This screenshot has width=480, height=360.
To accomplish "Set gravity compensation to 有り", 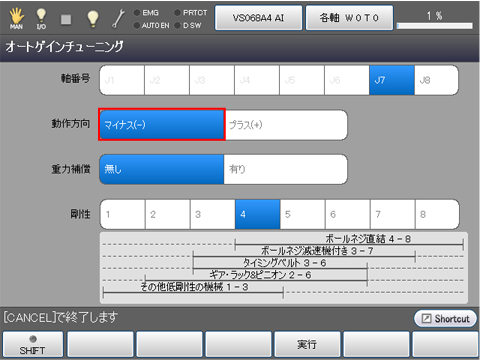I will point(286,169).
